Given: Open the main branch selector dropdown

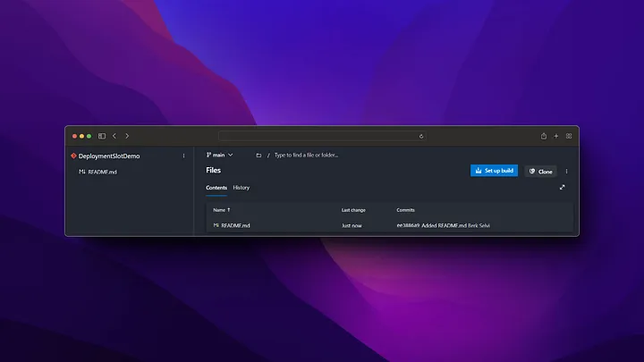Looking at the screenshot, I should pyautogui.click(x=219, y=156).
